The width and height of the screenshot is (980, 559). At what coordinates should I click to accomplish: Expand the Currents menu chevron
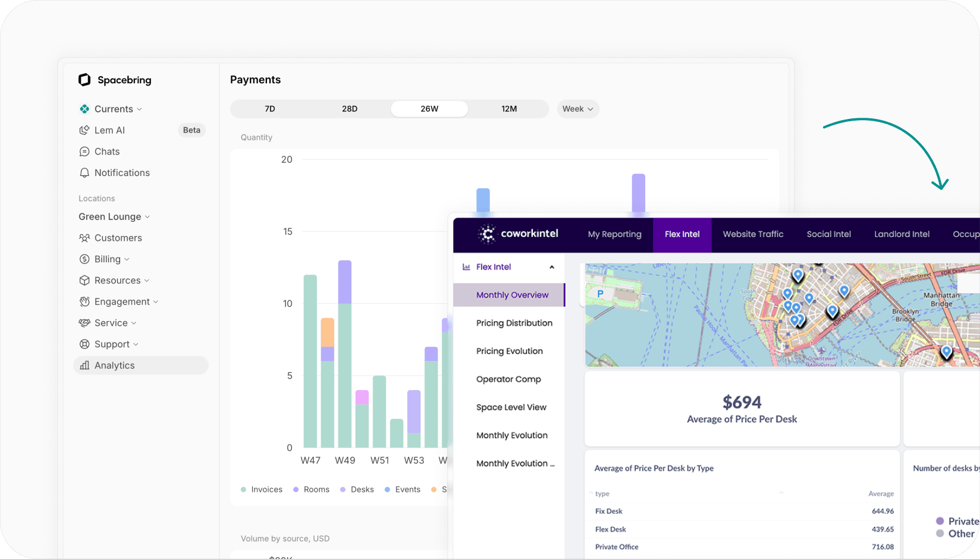(x=140, y=109)
